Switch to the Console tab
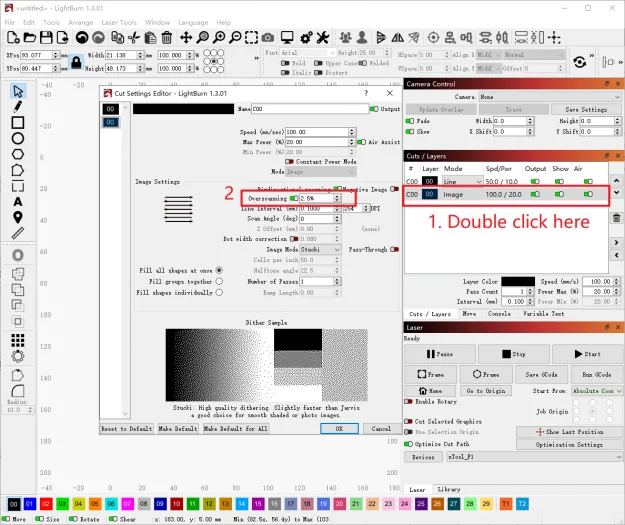 click(499, 314)
